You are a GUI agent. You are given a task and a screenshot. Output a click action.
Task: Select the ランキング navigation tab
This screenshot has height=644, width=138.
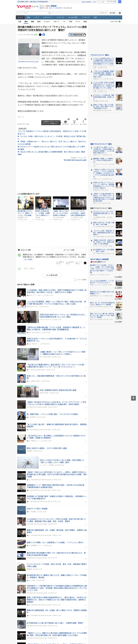[x=86, y=17]
